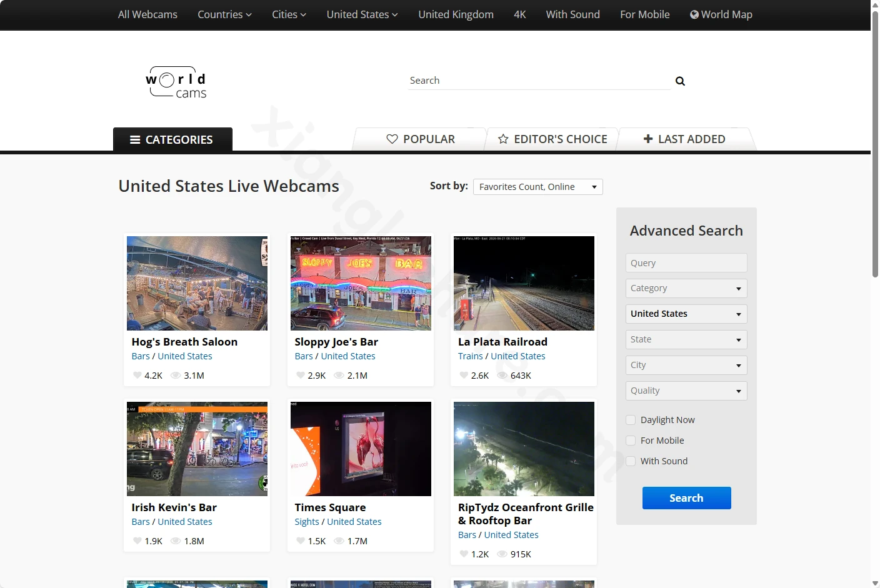Click the blue Search button
The width and height of the screenshot is (880, 588).
pyautogui.click(x=686, y=498)
